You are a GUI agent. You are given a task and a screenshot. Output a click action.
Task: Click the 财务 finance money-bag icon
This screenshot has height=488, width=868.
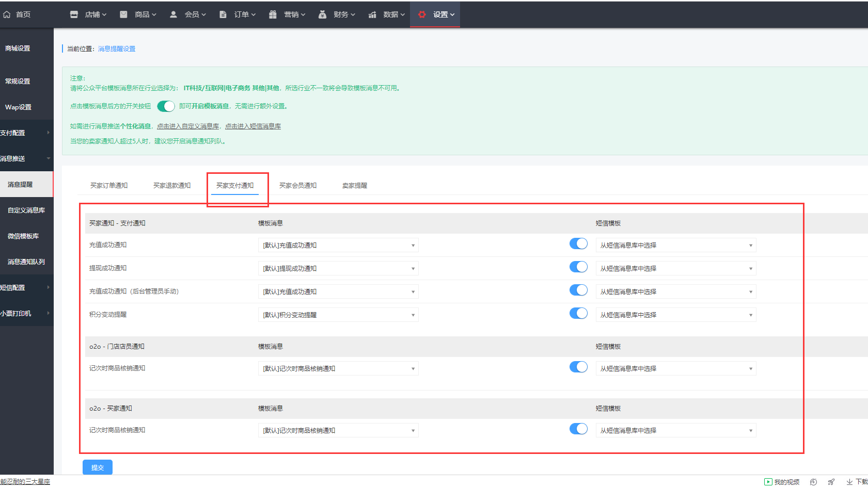click(322, 14)
